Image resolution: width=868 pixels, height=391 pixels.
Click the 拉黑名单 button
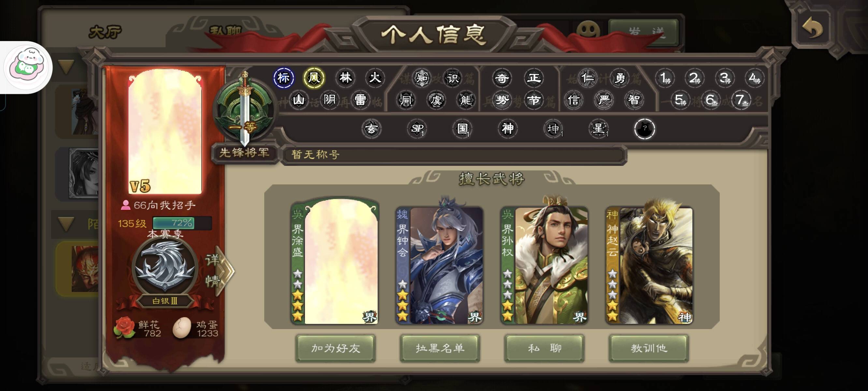[x=440, y=348]
